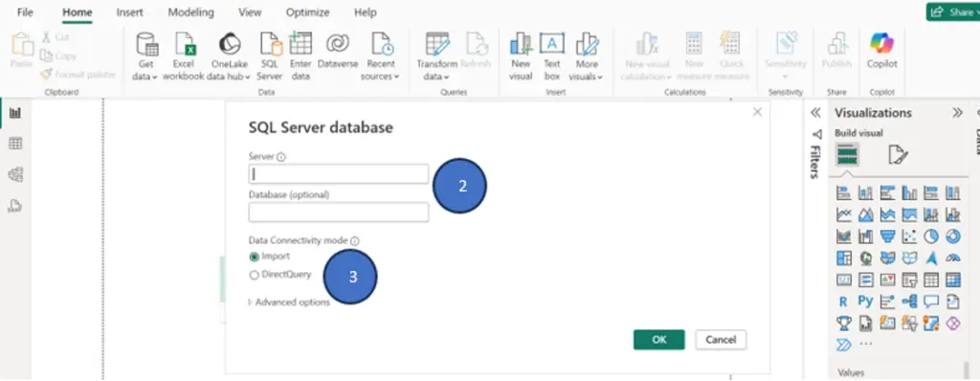
Task: Choose Q&A speech bubble visual
Action: (x=931, y=302)
